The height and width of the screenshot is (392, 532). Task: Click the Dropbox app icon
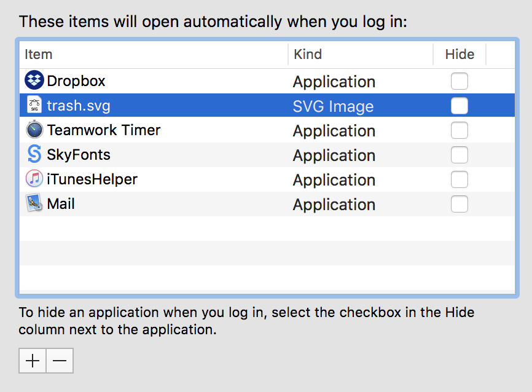click(34, 80)
